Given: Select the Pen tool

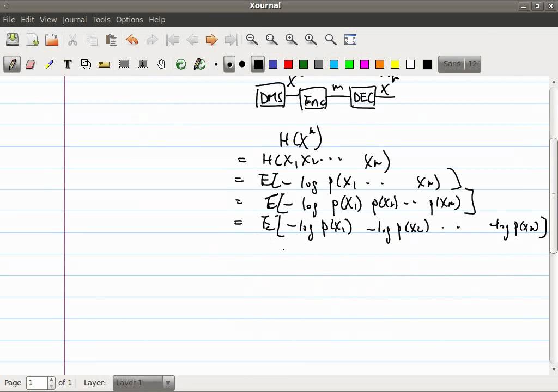Looking at the screenshot, I should 12,64.
